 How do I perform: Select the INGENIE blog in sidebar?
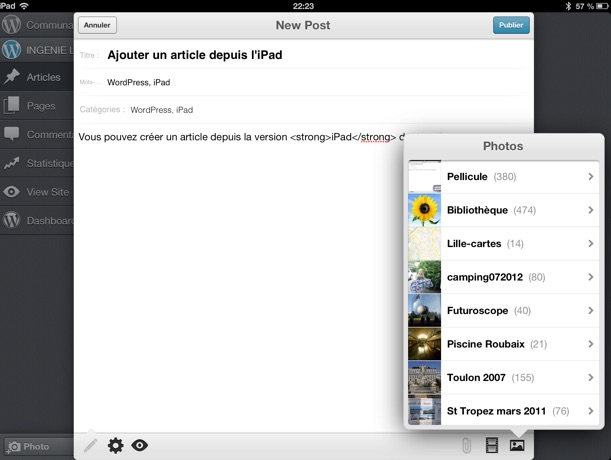tap(37, 50)
